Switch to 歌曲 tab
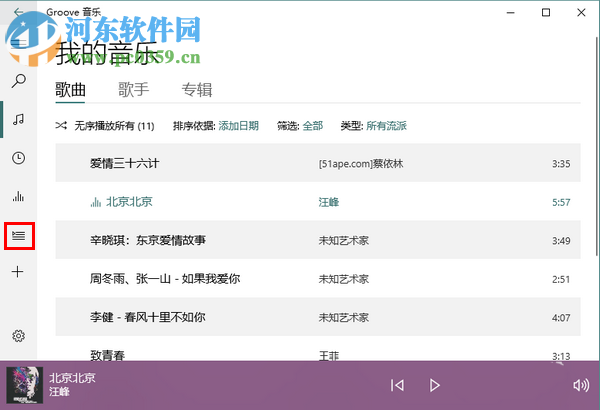 (x=70, y=90)
